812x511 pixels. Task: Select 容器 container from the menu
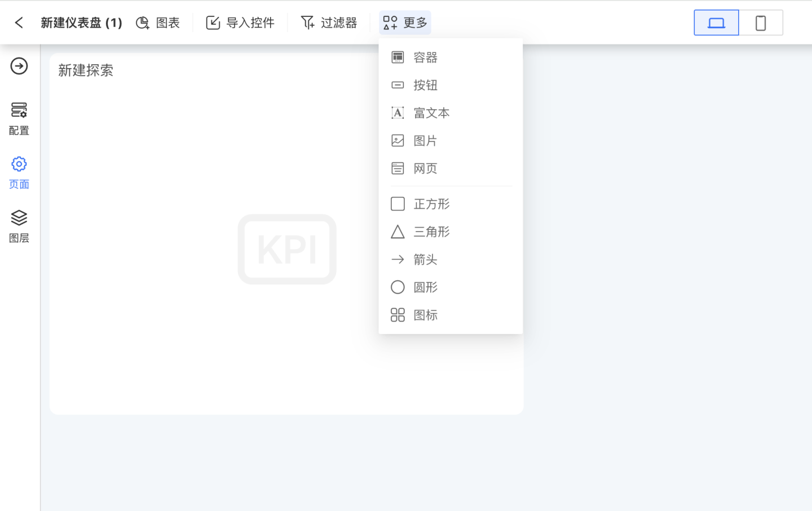pyautogui.click(x=425, y=57)
